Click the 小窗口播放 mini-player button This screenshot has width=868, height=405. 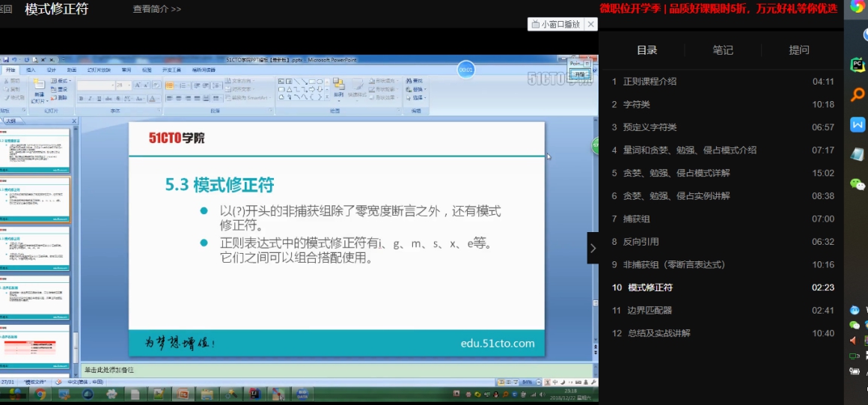tap(555, 25)
